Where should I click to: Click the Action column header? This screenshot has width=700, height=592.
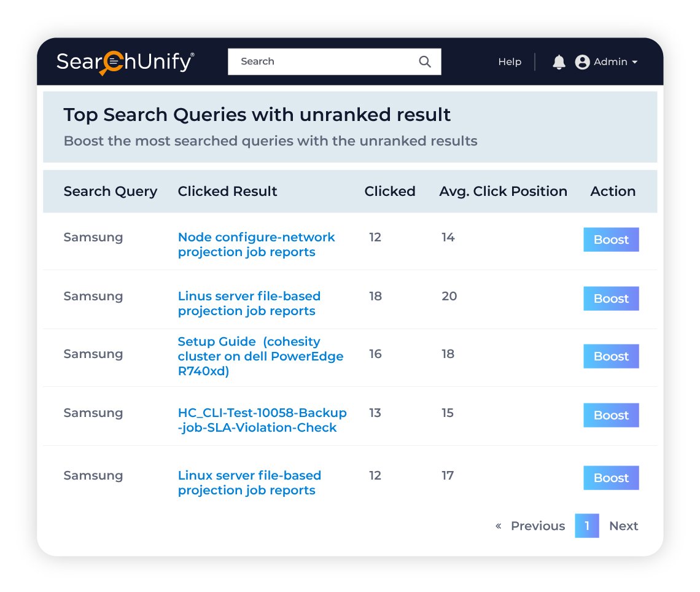point(613,191)
